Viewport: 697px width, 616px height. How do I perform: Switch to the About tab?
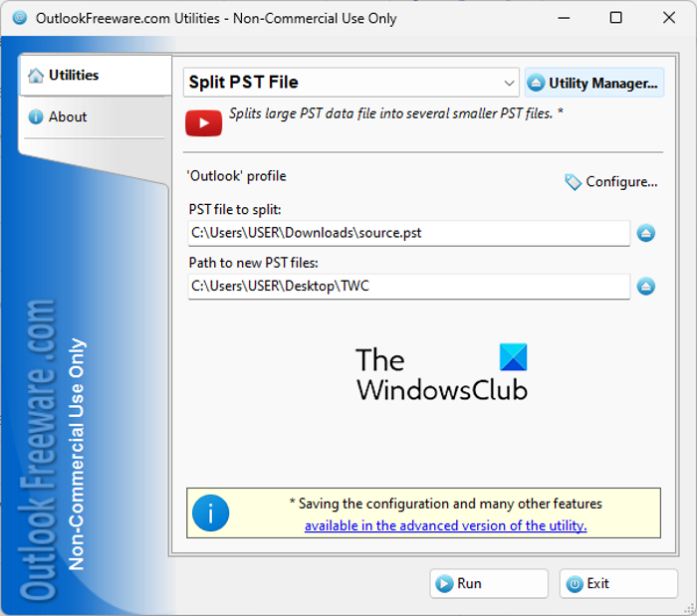(95, 116)
